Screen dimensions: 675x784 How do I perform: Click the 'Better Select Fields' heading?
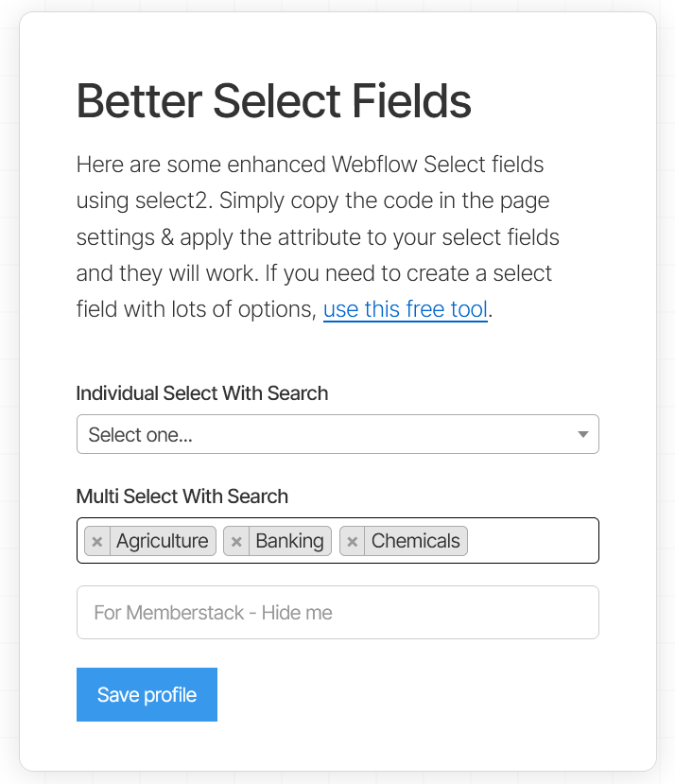273,101
